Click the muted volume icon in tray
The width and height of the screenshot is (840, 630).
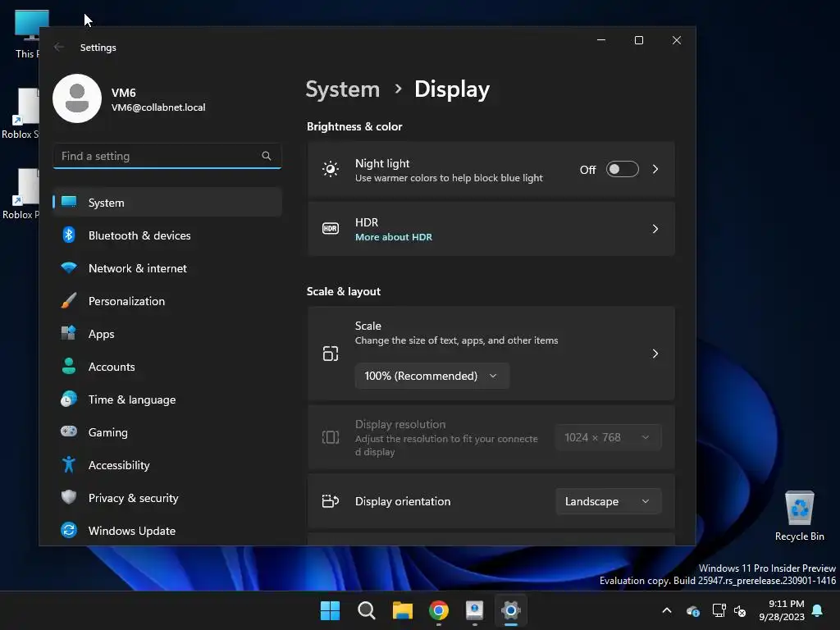(x=740, y=610)
